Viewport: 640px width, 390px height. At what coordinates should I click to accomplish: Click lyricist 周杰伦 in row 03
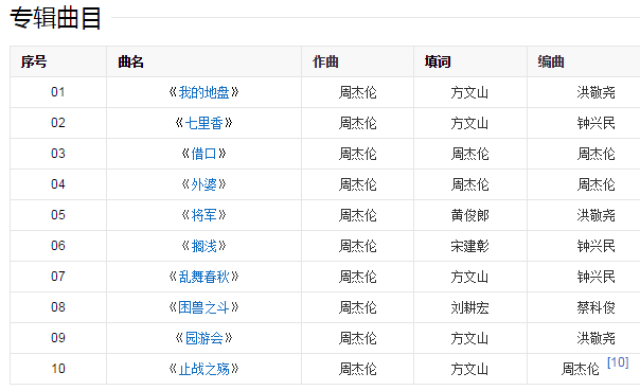(x=470, y=154)
